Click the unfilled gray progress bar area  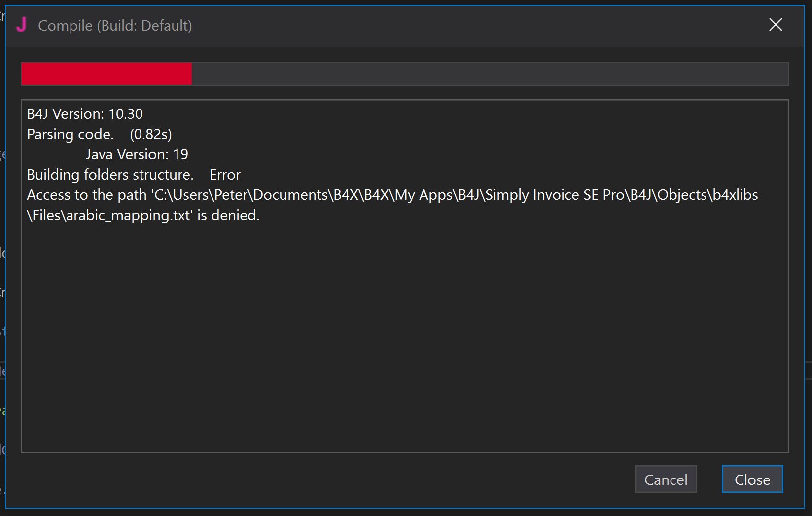coord(490,74)
